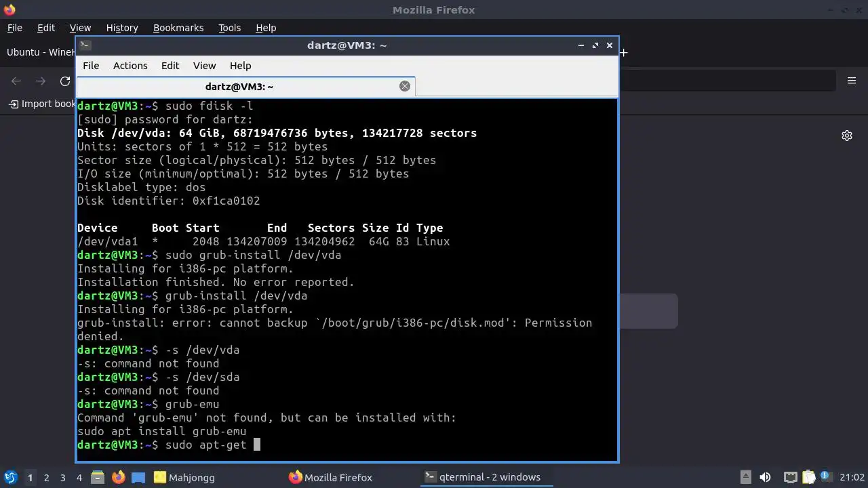Open Firefox File menu
The height and width of the screenshot is (488, 868).
point(14,28)
